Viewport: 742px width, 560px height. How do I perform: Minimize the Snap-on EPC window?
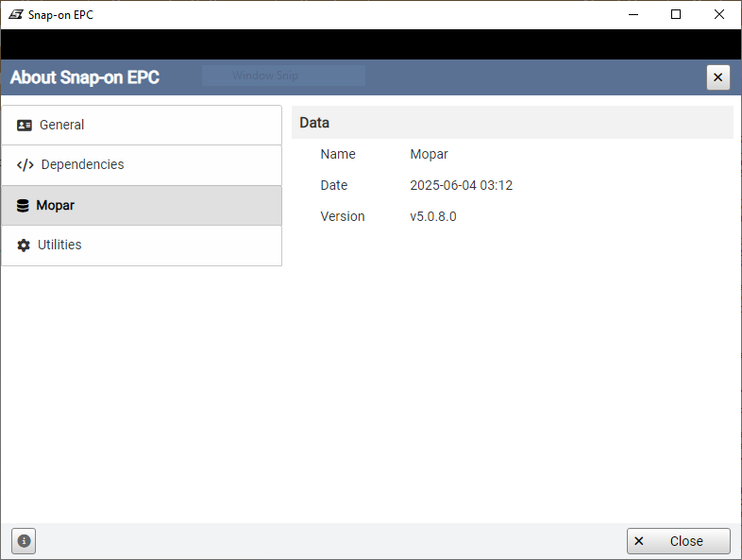[x=632, y=14]
